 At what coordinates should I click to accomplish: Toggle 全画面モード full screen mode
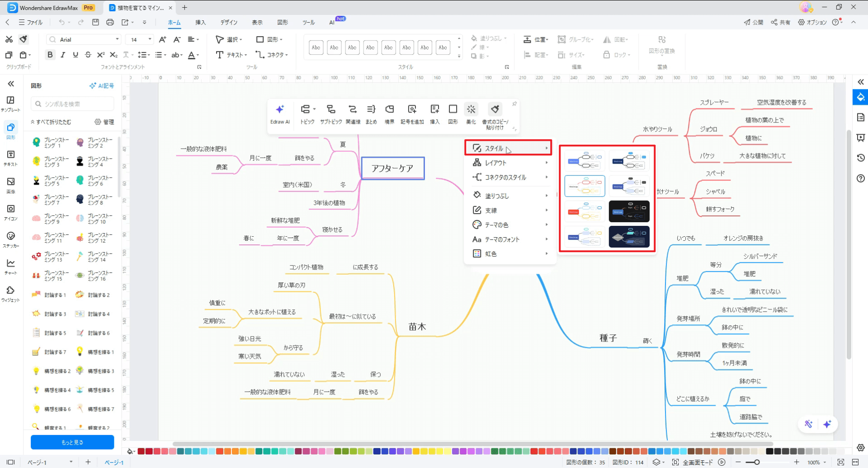692,462
